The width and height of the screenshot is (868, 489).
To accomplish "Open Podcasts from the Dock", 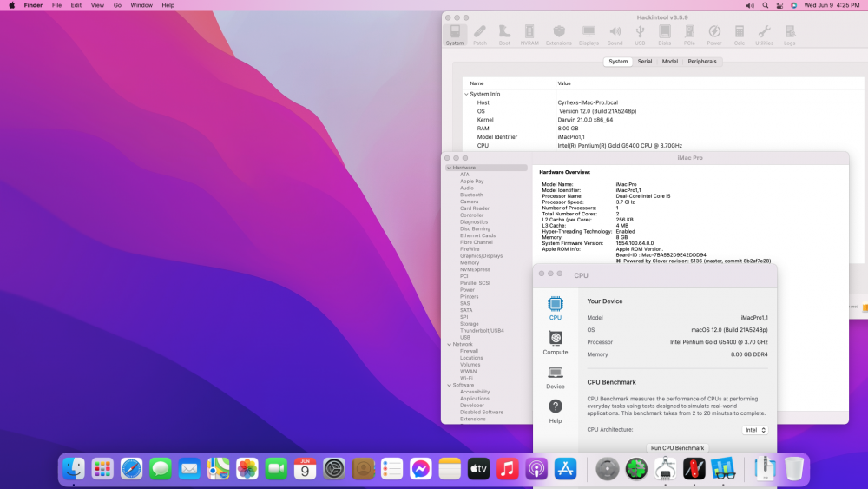I will tap(536, 469).
